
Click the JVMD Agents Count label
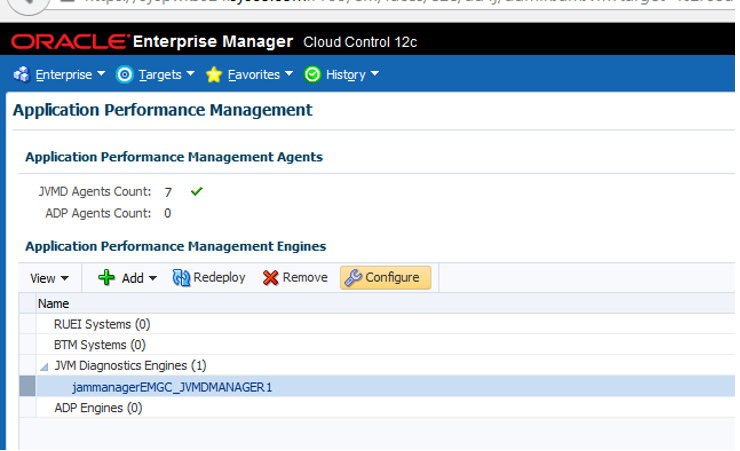coord(95,192)
